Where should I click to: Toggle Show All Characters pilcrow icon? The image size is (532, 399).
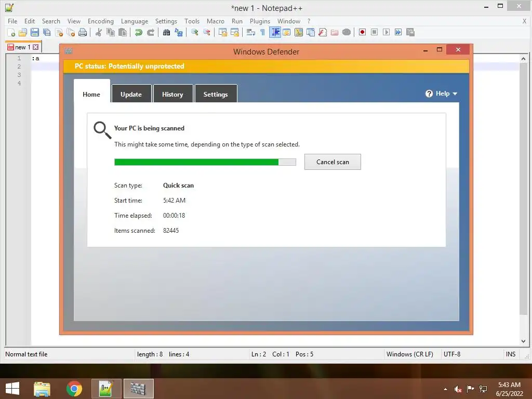click(x=262, y=32)
